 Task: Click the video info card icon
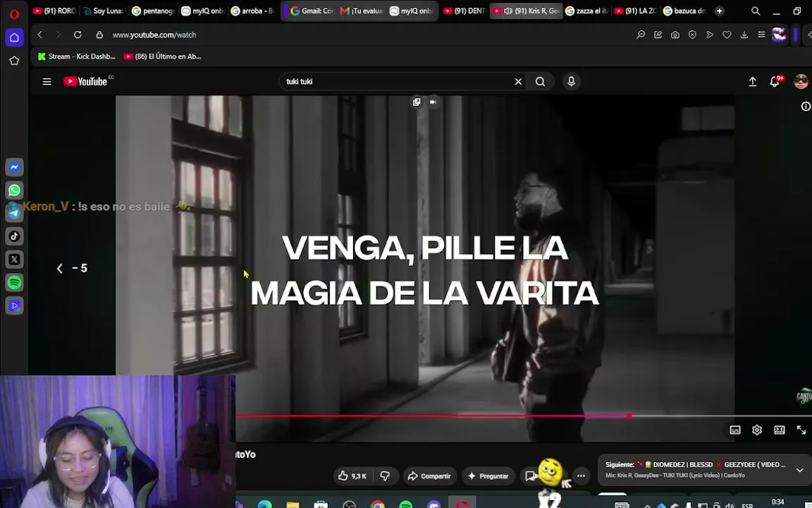(805, 107)
